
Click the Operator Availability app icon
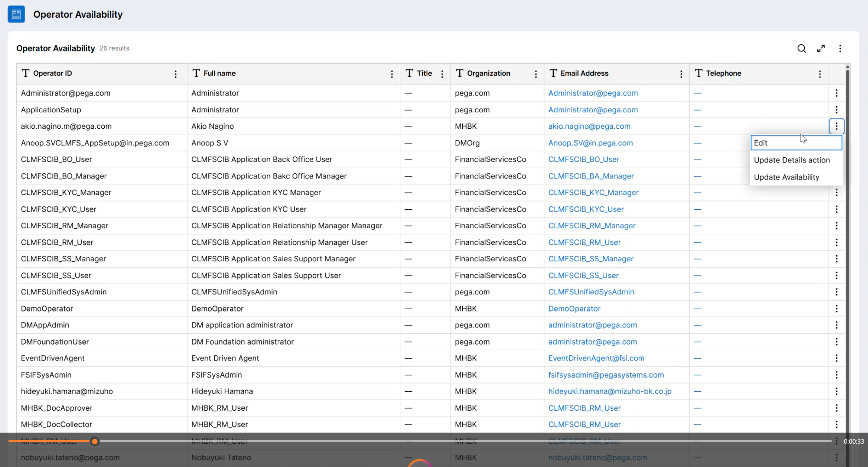click(x=16, y=14)
